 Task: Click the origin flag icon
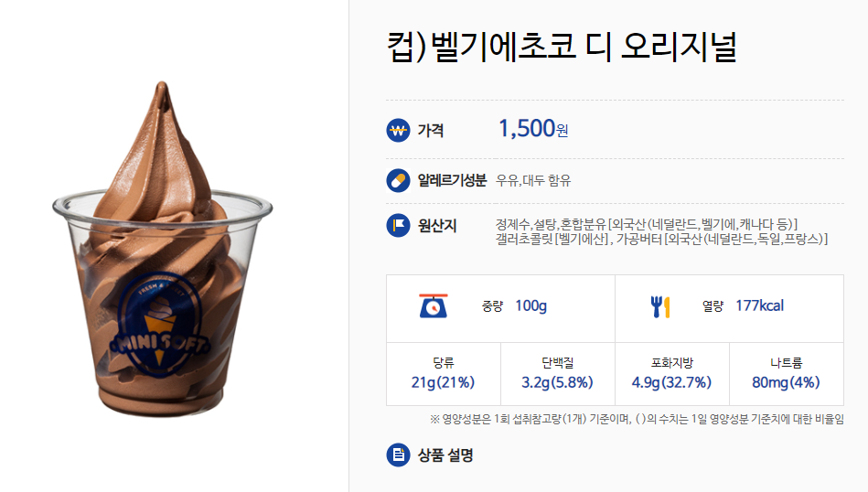398,225
